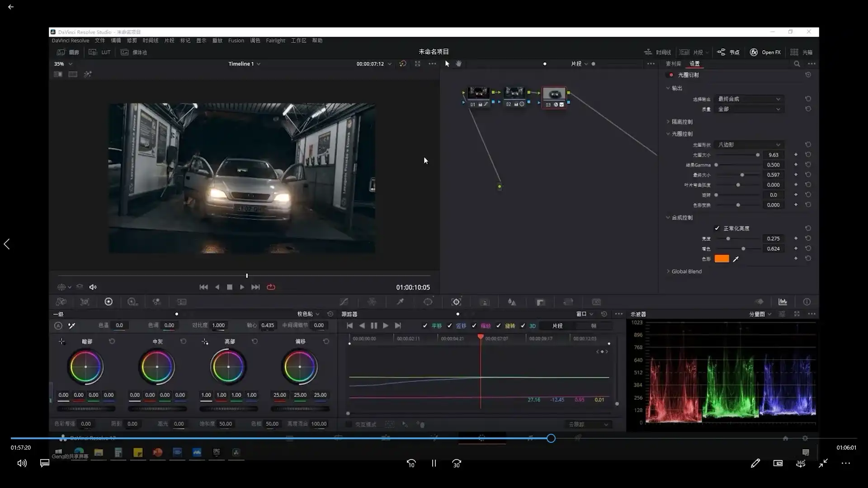This screenshot has height=488, width=868.
Task: Click the search icon in Open FX panel
Action: point(797,64)
